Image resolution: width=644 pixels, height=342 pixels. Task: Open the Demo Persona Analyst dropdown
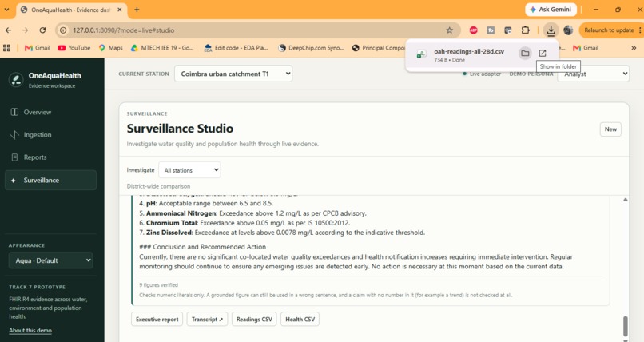pos(593,74)
